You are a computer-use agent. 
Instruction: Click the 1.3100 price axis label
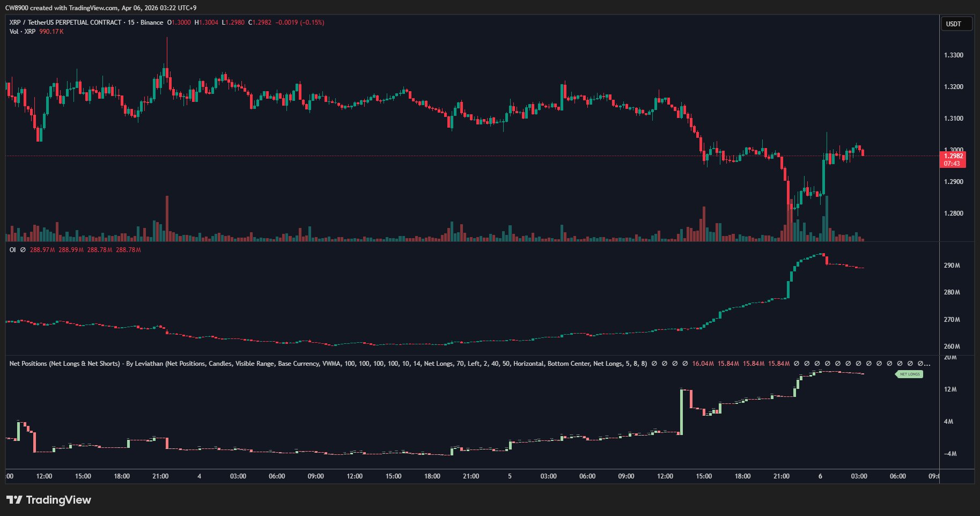[x=953, y=119]
